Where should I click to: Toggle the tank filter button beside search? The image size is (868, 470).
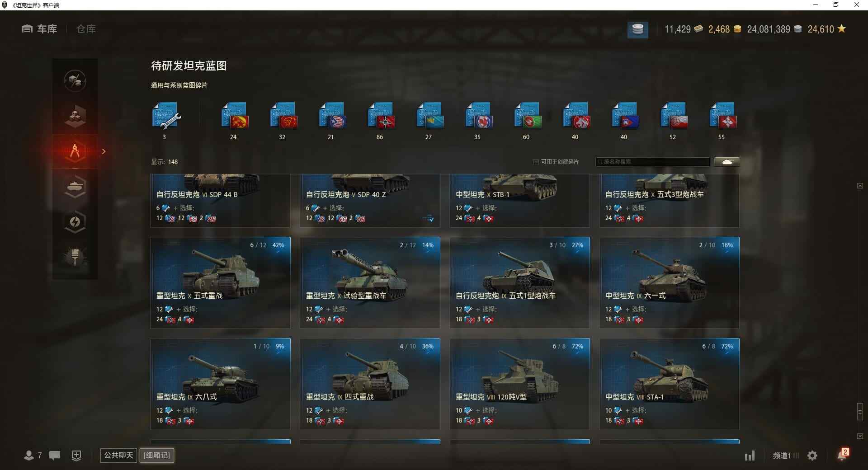[727, 162]
